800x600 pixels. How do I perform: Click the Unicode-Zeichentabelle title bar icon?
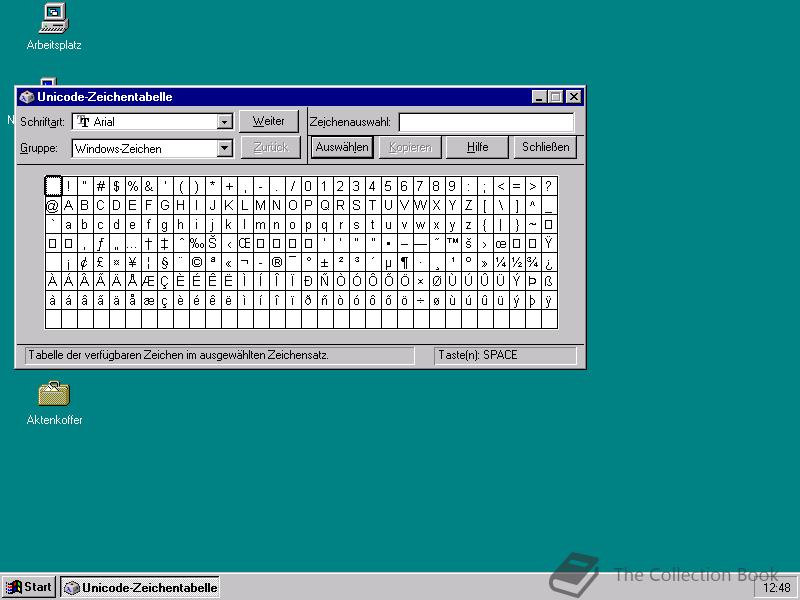[26, 97]
